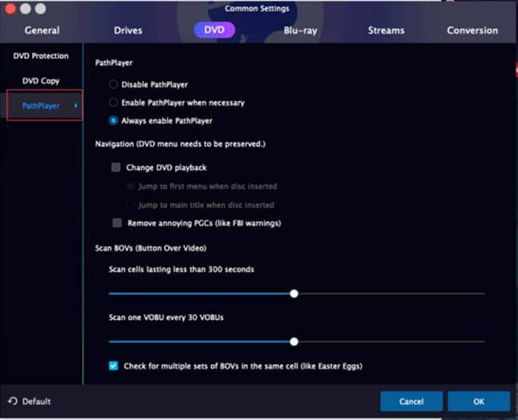Open DVD Copy sidebar section
The width and height of the screenshot is (518, 420).
pos(41,81)
